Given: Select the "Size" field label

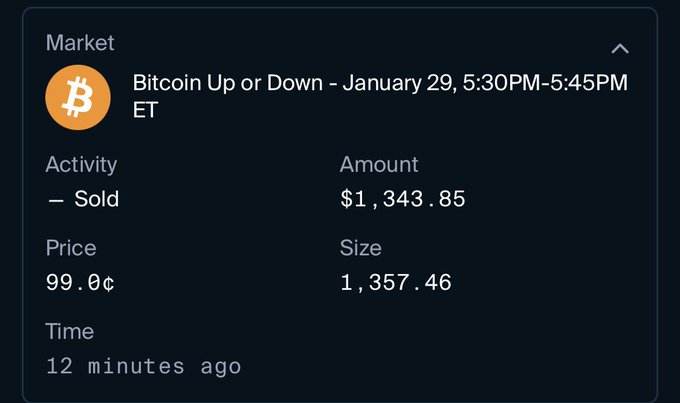Looking at the screenshot, I should [360, 248].
